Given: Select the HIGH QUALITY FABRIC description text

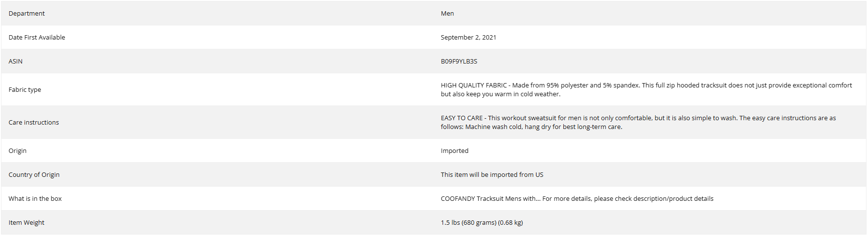Looking at the screenshot, I should [x=646, y=89].
